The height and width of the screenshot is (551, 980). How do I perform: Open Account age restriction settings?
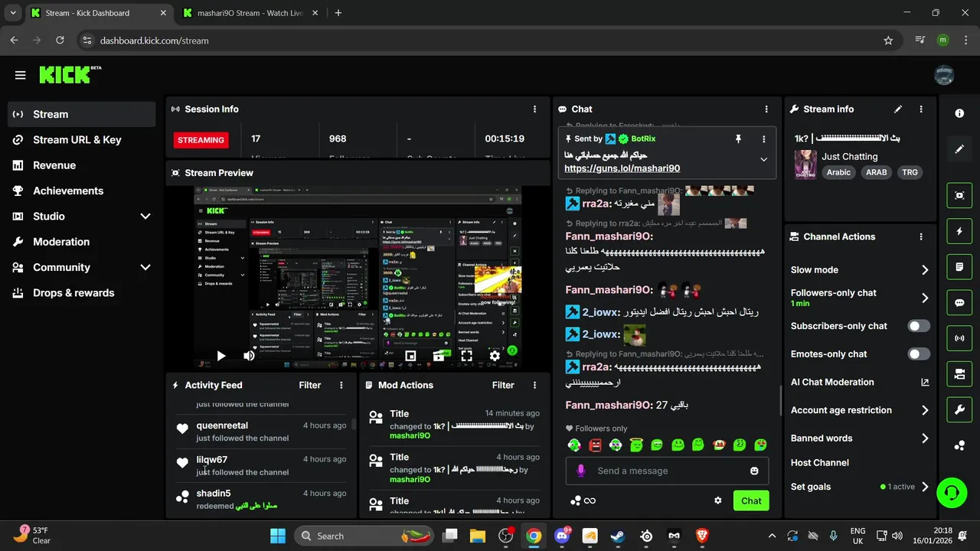point(860,410)
